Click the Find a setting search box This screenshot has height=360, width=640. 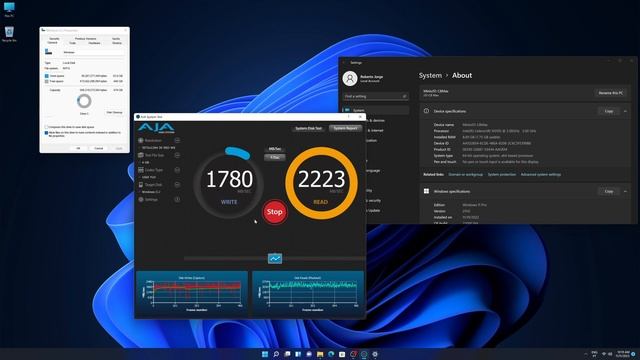pos(376,96)
